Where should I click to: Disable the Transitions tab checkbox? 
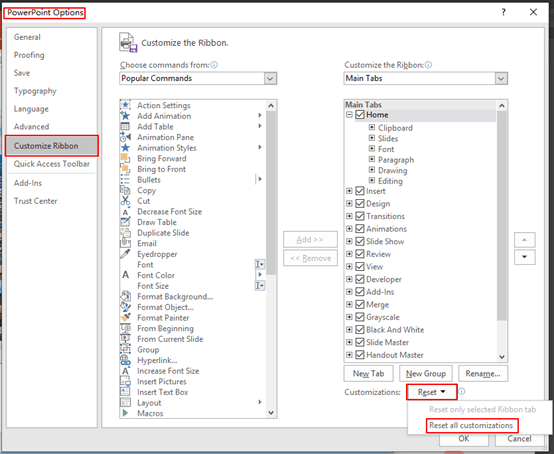[360, 216]
